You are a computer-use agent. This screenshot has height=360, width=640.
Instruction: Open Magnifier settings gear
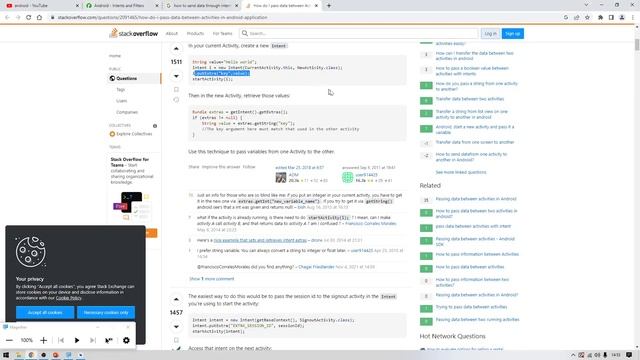(x=126, y=340)
